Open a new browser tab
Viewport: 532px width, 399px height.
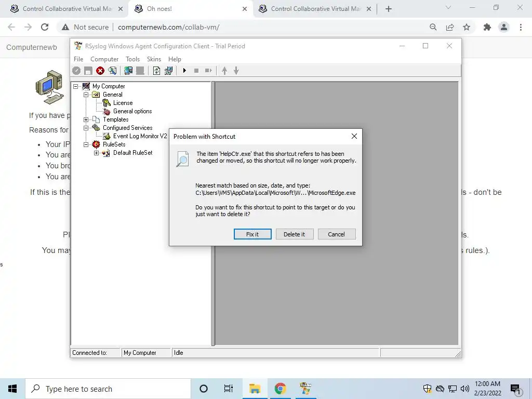click(x=389, y=9)
